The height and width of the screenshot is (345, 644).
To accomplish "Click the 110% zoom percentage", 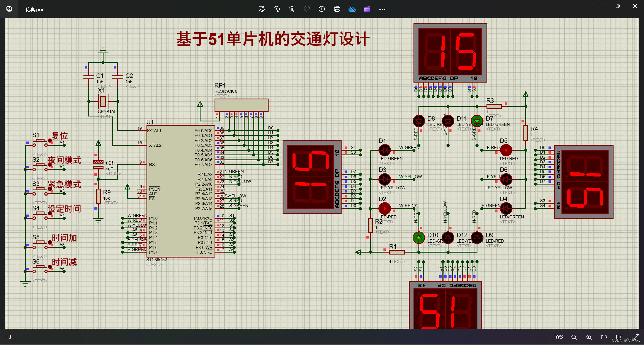I will [x=557, y=337].
